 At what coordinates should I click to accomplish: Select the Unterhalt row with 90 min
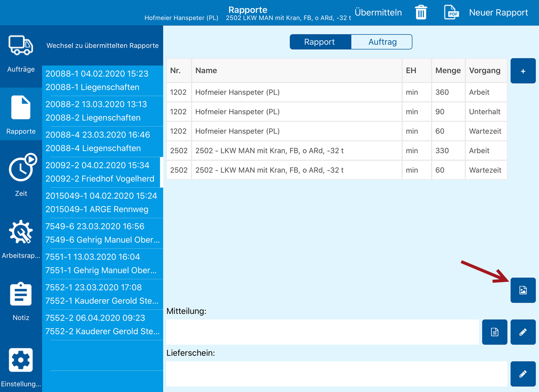(336, 112)
